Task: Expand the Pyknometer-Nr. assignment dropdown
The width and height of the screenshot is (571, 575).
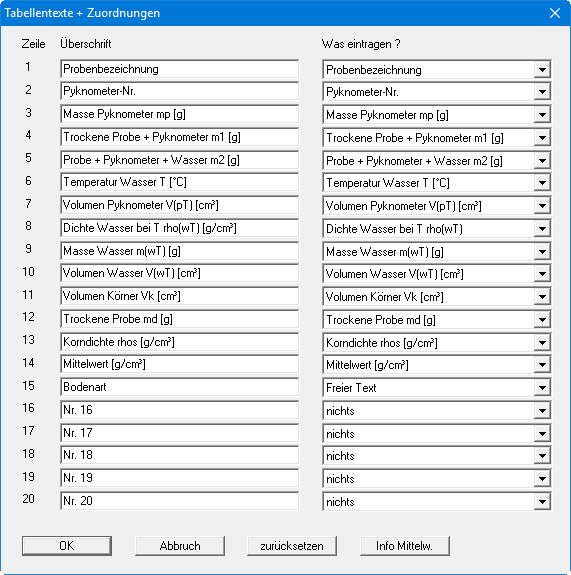Action: pos(542,92)
